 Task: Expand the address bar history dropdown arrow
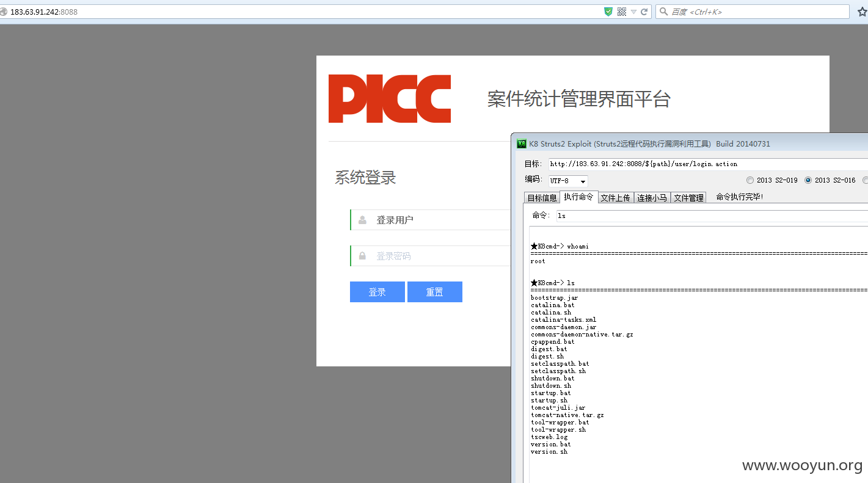point(633,12)
